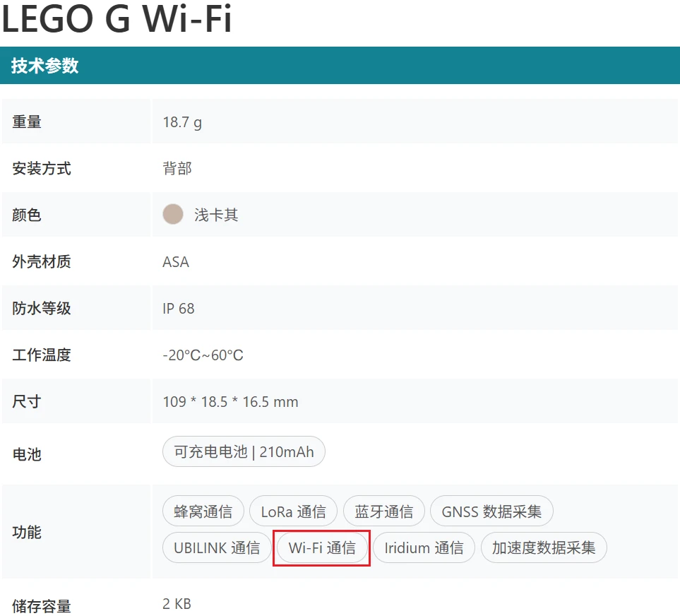Click the 可充电电池 | 210mAh battery tag

click(244, 452)
